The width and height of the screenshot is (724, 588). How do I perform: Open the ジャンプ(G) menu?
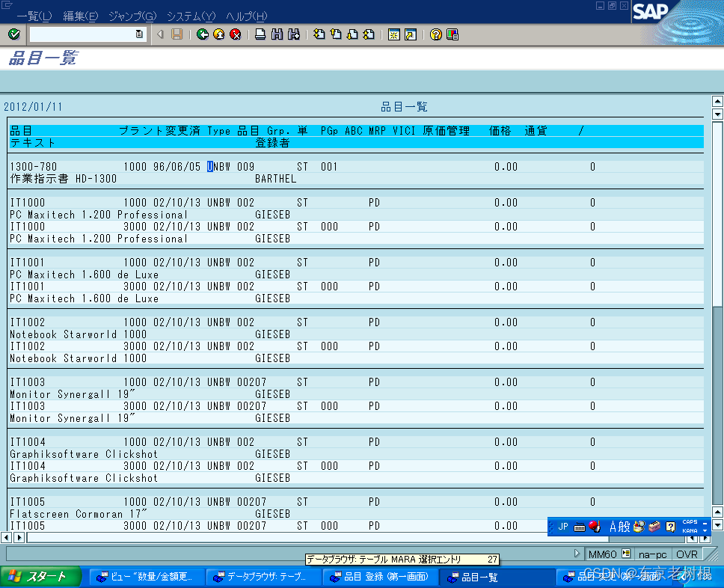tap(132, 16)
